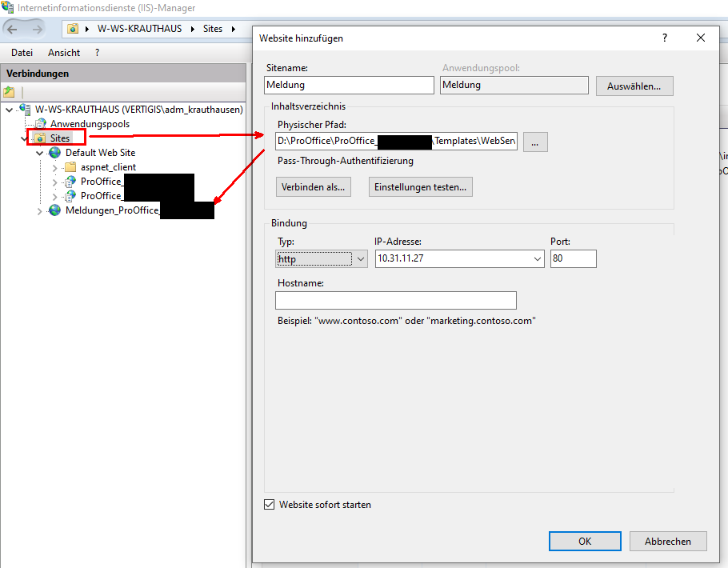Expand the aspnet_client folder node
Viewport: 728px width, 568px height.
[x=54, y=167]
